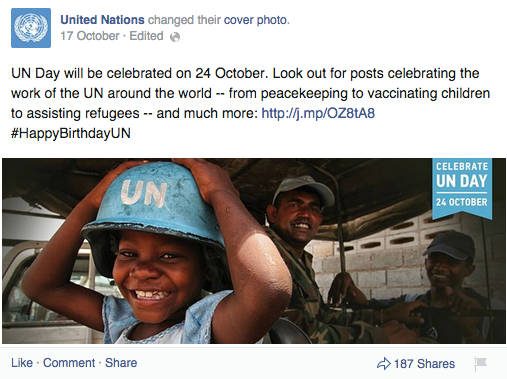Image resolution: width=507 pixels, height=379 pixels.
Task: Open the cover photo link in header
Action: [x=255, y=20]
